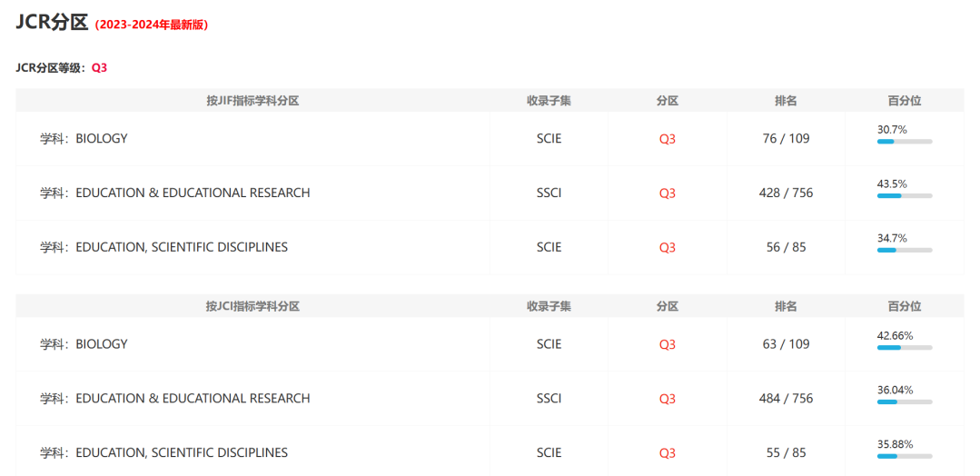Viewport: 980px width, 476px height.
Task: Click the BIOLOGY subject in JIF table
Action: tap(101, 139)
